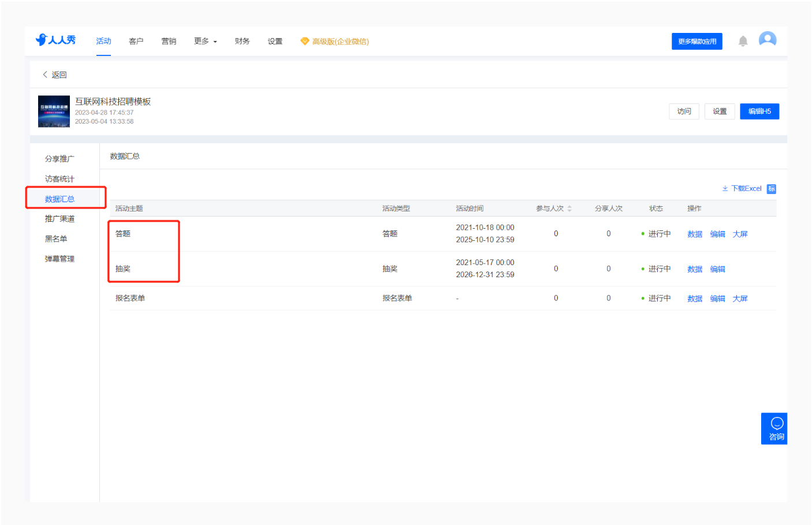Screen dimensions: 812x525
Task: Click the 互联网科技招聘模板 title
Action: point(113,102)
